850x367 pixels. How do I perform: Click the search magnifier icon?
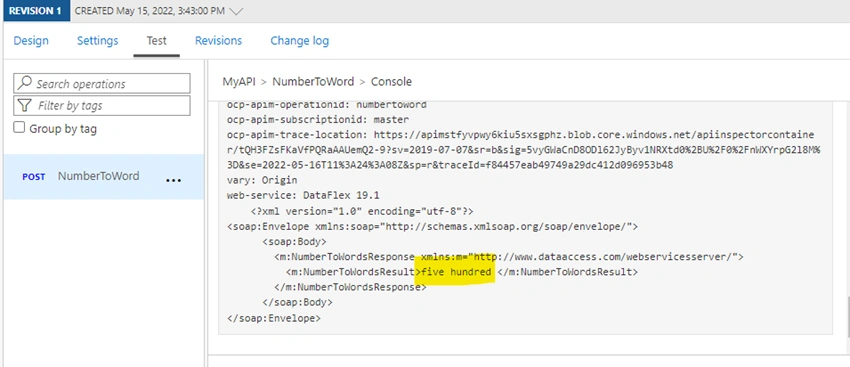pos(24,83)
